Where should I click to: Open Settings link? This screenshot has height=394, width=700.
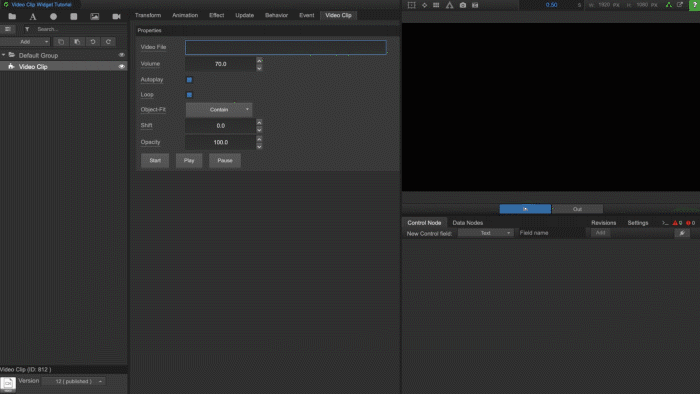pos(638,223)
